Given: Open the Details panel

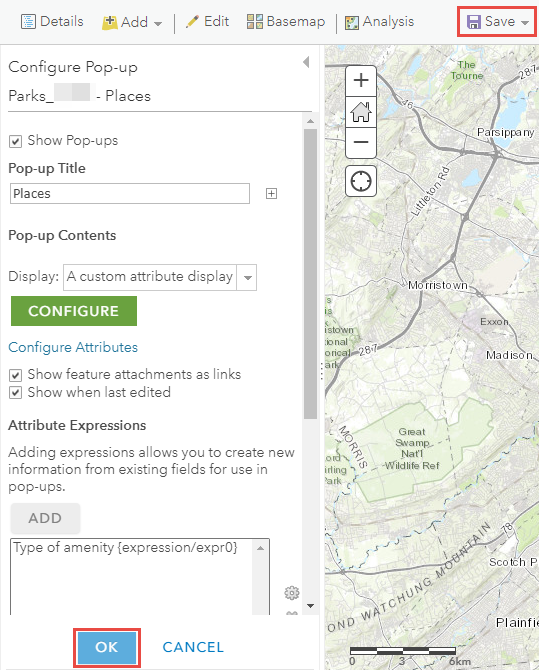Looking at the screenshot, I should tap(52, 21).
